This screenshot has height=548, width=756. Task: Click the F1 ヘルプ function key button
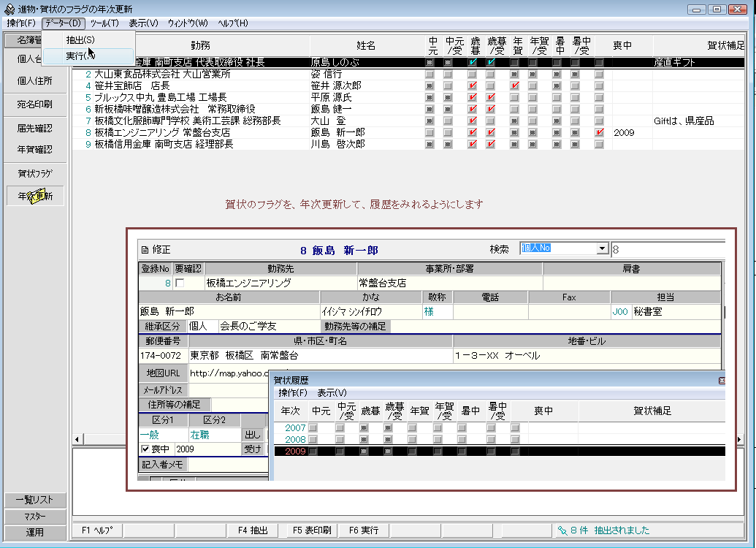[x=97, y=530]
